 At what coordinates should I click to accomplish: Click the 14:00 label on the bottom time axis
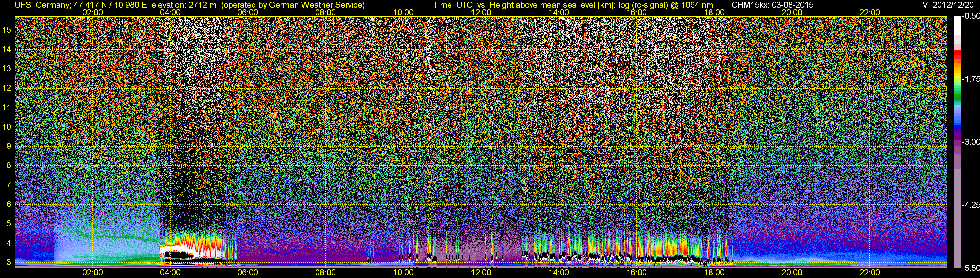(559, 273)
